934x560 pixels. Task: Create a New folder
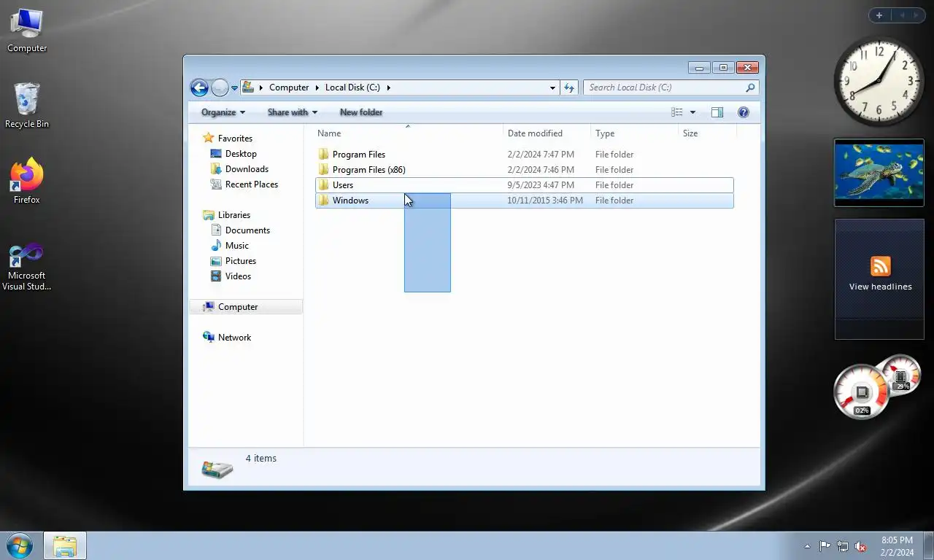[361, 112]
